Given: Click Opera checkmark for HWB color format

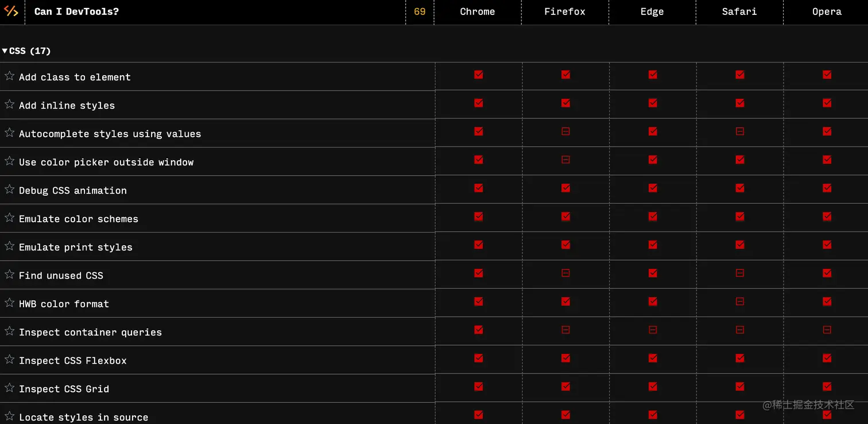Looking at the screenshot, I should pos(827,302).
